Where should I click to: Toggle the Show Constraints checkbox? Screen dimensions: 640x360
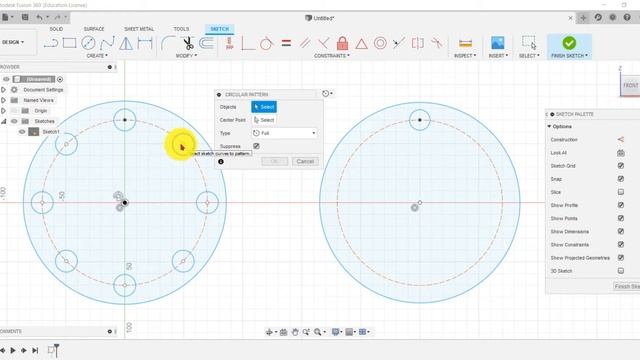[x=621, y=244]
